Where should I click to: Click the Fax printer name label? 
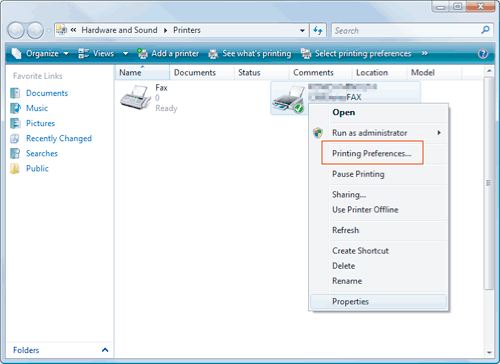(x=161, y=88)
